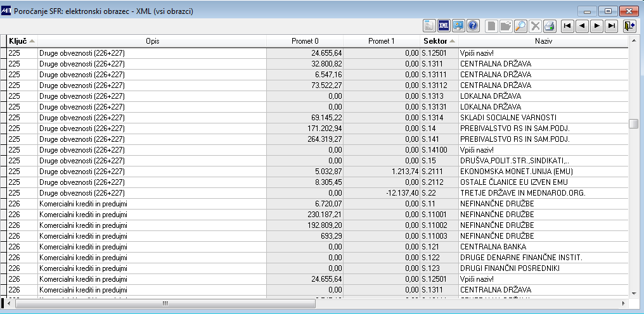Exit the window with the door icon
This screenshot has height=314, width=644.
(629, 26)
